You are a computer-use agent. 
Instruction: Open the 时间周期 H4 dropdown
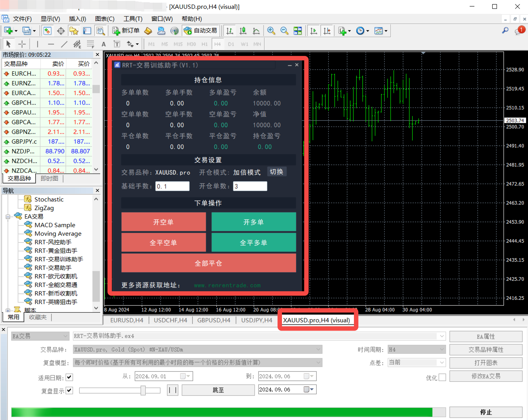pyautogui.click(x=416, y=349)
